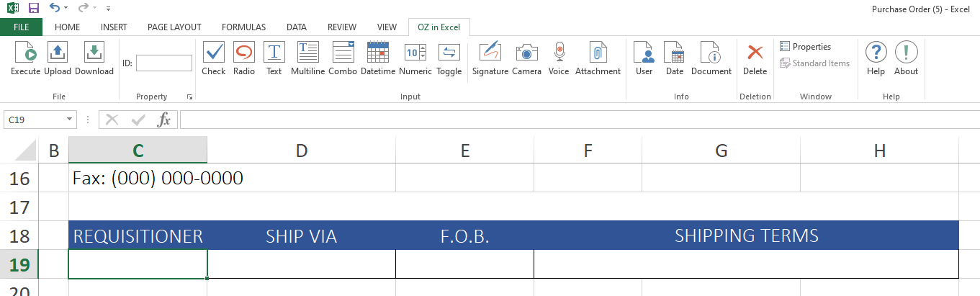Viewport: 980px width, 296px height.
Task: Switch to the INSERT tab
Action: [x=114, y=27]
